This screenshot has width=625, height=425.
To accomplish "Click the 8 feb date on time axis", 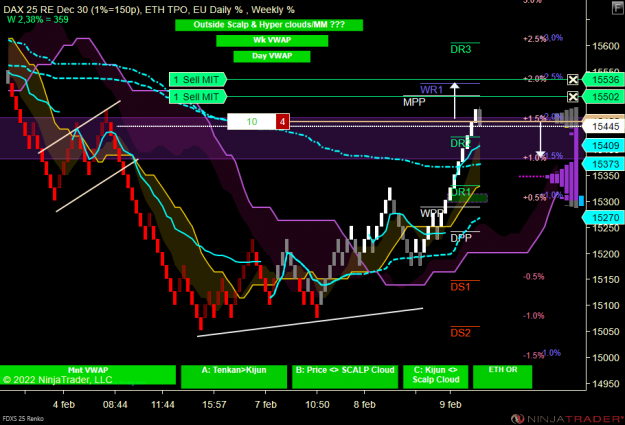I will [x=364, y=405].
